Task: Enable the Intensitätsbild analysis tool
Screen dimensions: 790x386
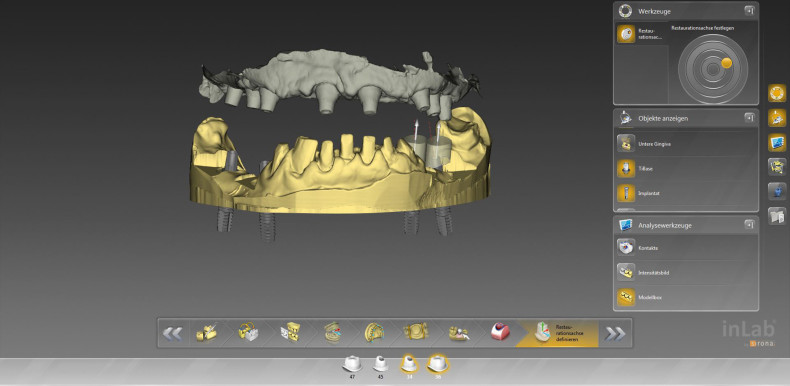Action: (x=687, y=272)
